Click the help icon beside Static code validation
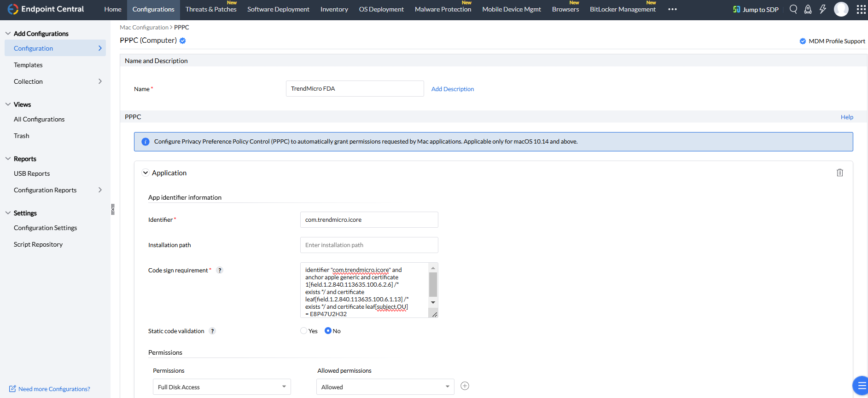The width and height of the screenshot is (868, 398). coord(212,331)
